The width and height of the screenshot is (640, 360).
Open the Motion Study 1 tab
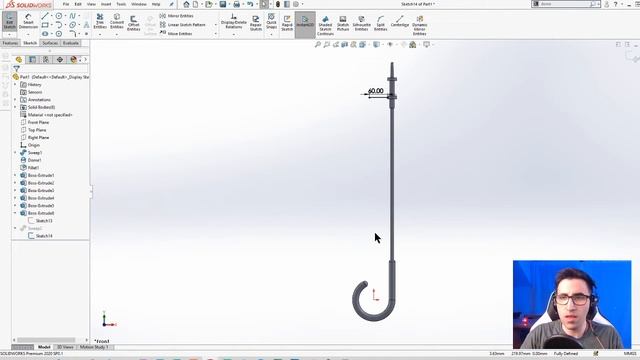click(x=95, y=347)
